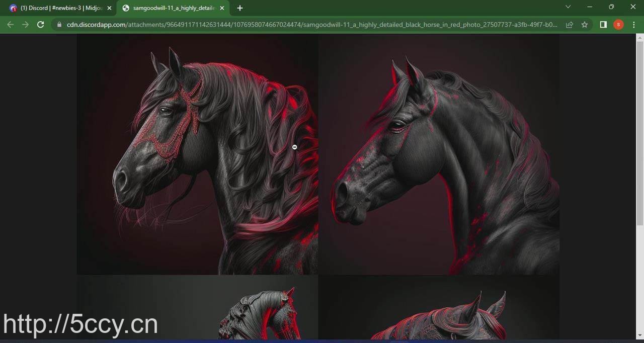View site information via lock icon
The image size is (644, 343).
click(59, 25)
